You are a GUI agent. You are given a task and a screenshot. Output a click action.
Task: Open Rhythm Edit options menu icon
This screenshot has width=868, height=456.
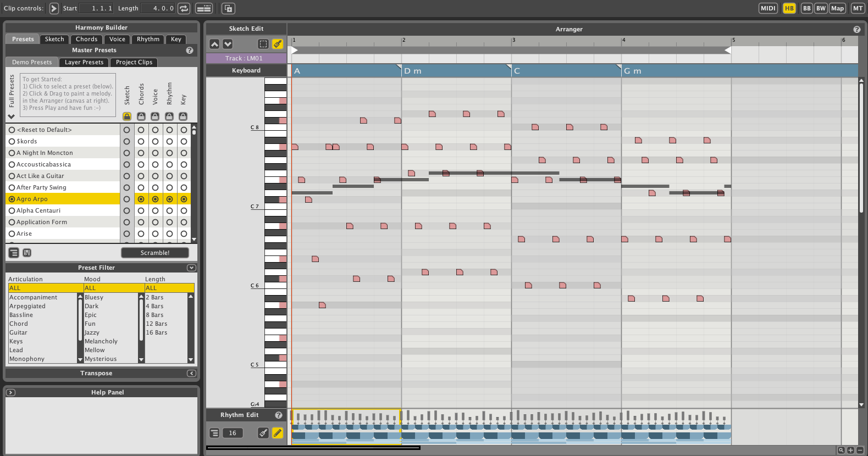click(214, 433)
